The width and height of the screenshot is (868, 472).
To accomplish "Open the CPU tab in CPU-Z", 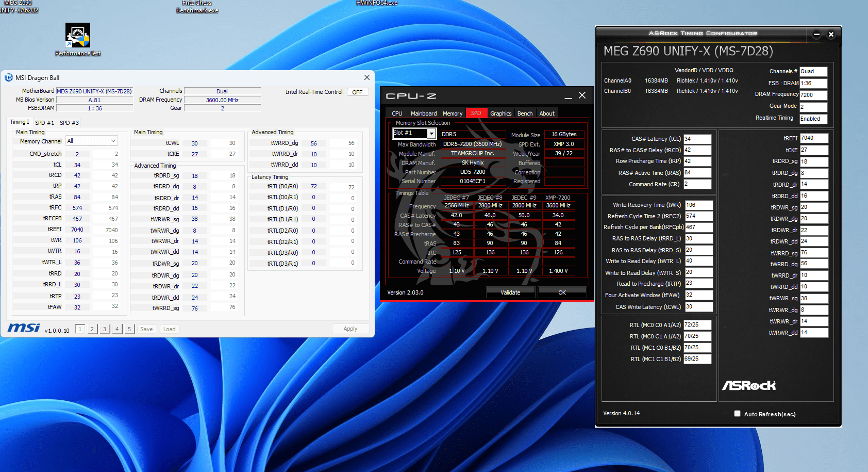I will coord(397,113).
